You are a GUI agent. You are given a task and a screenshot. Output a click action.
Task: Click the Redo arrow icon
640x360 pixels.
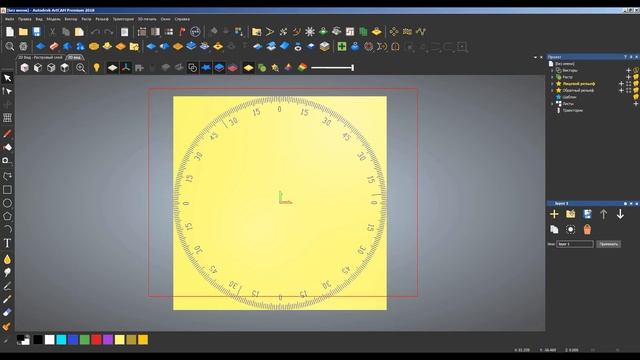coord(109,32)
